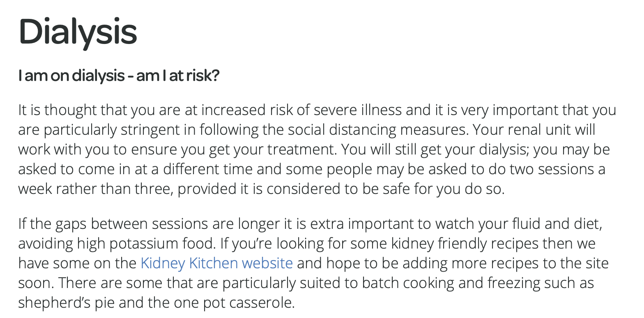Click the first paragraph starting 'It is thought'

tap(317, 150)
